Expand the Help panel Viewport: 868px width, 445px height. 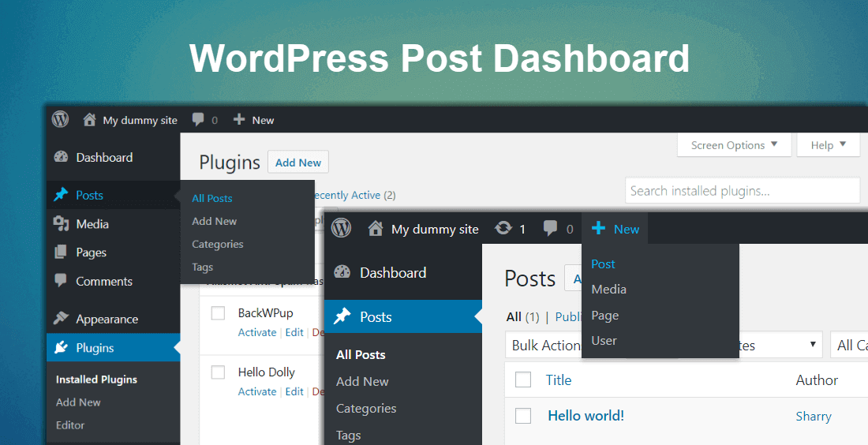click(828, 145)
